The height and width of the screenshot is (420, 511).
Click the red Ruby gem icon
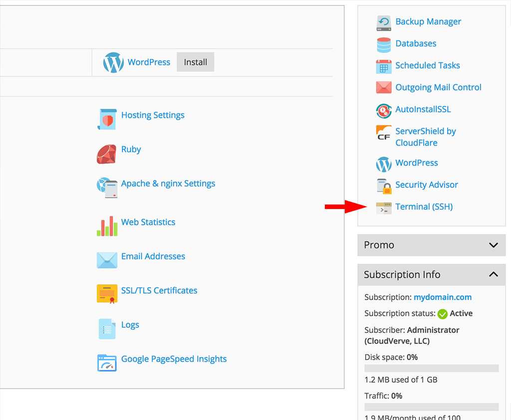pos(107,154)
